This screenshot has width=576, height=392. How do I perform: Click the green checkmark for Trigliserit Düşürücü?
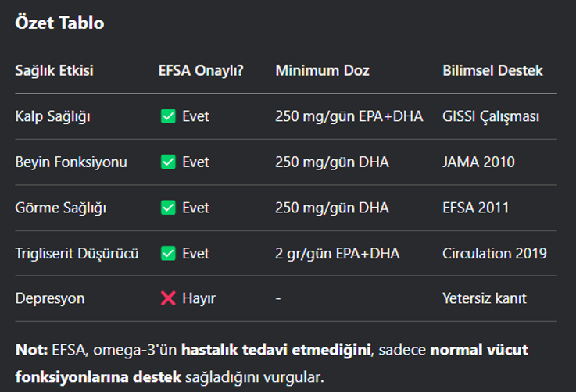coord(168,253)
